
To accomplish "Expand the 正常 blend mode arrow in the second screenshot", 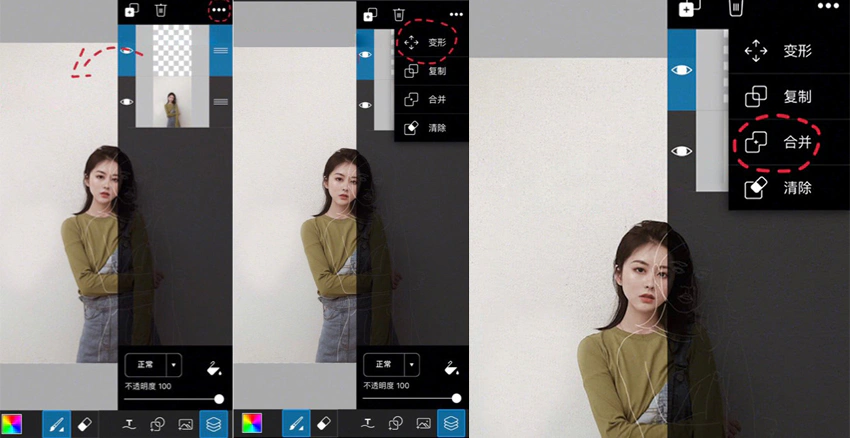I will point(413,365).
